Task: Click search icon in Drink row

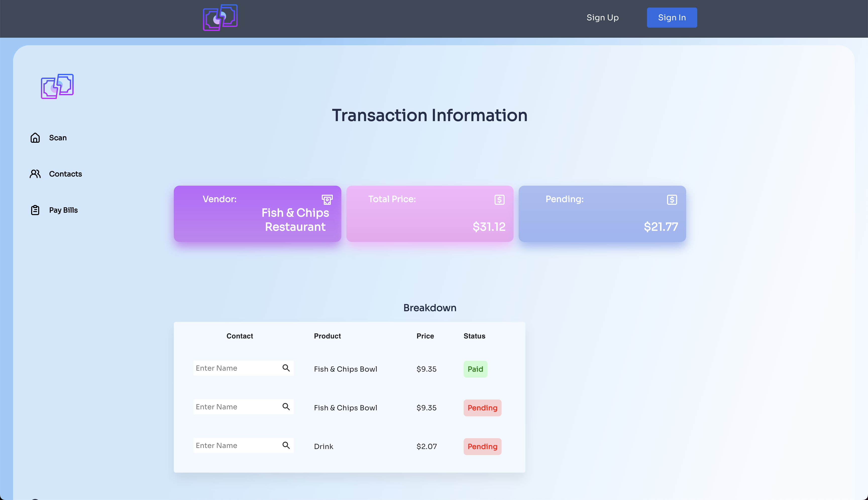Action: point(286,445)
